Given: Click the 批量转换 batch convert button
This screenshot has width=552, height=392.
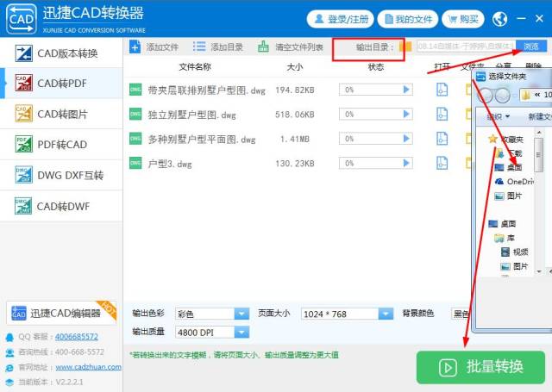Looking at the screenshot, I should pyautogui.click(x=480, y=367).
